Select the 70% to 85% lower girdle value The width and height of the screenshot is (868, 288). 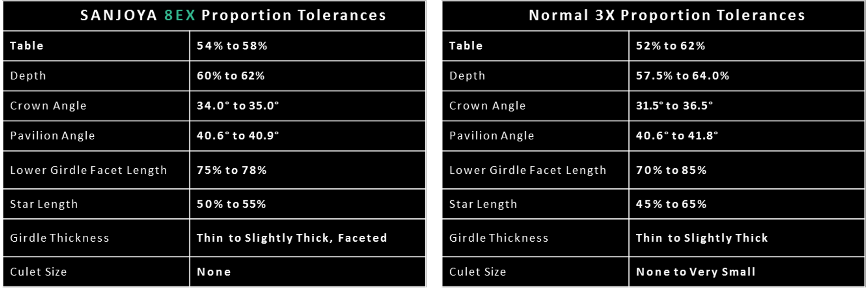[x=671, y=170]
